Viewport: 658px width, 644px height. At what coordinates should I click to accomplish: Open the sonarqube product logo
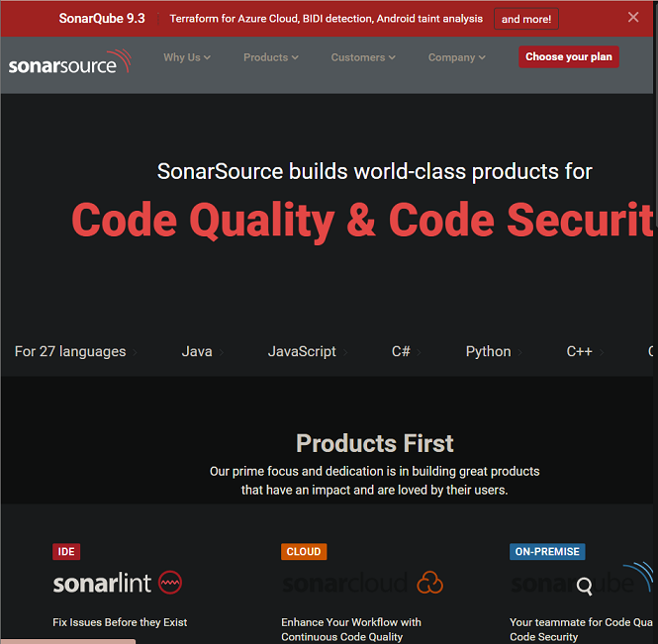[x=582, y=579]
